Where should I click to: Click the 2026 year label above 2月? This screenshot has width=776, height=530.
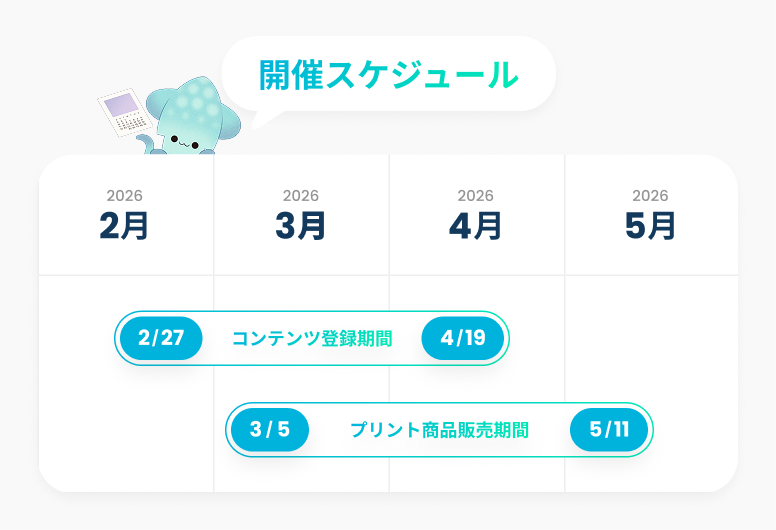click(x=125, y=196)
